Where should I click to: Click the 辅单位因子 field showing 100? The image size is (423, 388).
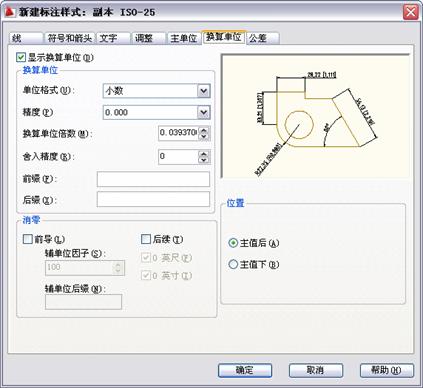[x=79, y=268]
